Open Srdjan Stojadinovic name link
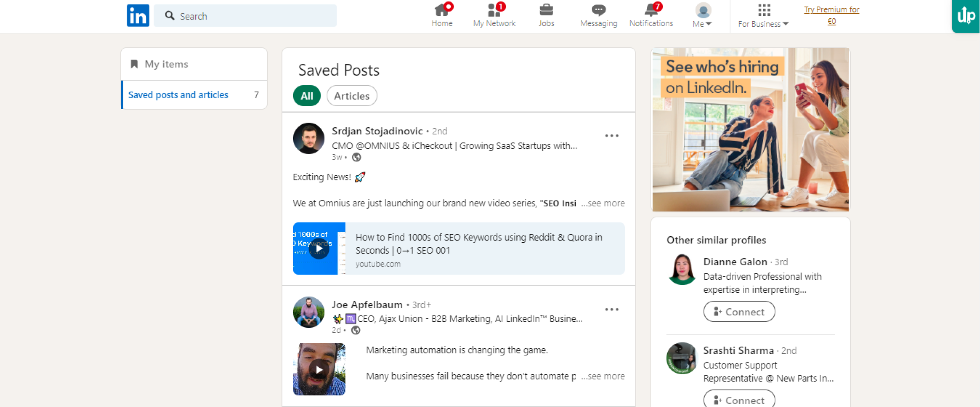 pos(377,131)
